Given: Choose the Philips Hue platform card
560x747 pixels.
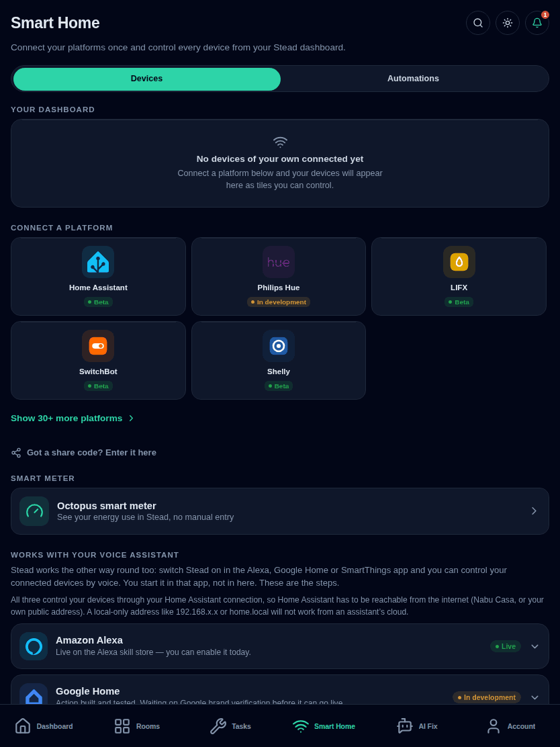Looking at the screenshot, I should click(279, 276).
